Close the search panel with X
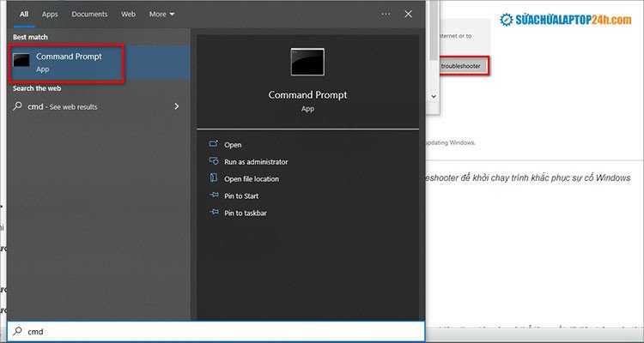This screenshot has height=343, width=644. point(408,14)
